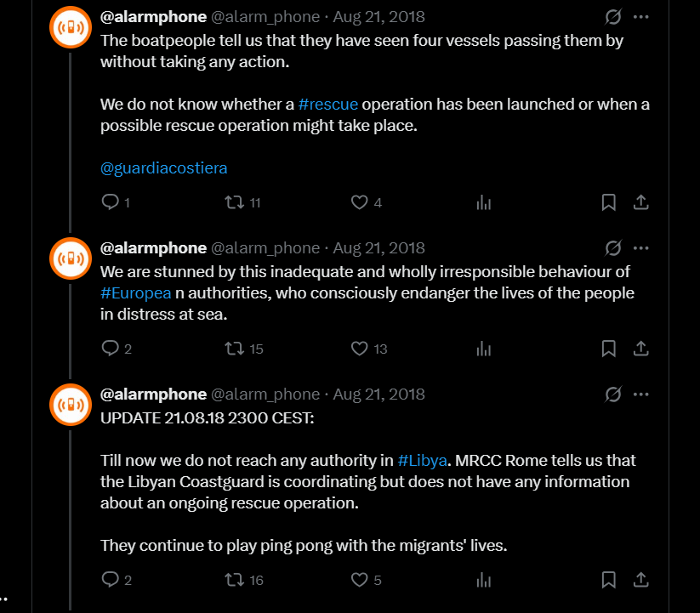Open the #Europea hashtag

pyautogui.click(x=136, y=293)
